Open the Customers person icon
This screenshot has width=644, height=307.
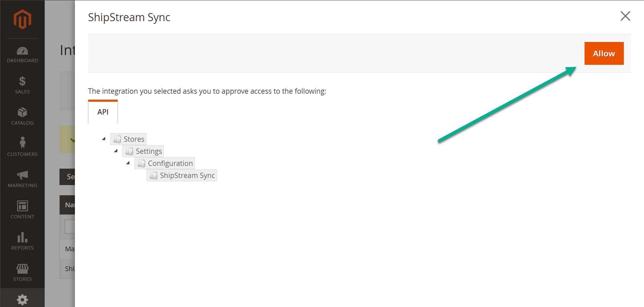(22, 143)
